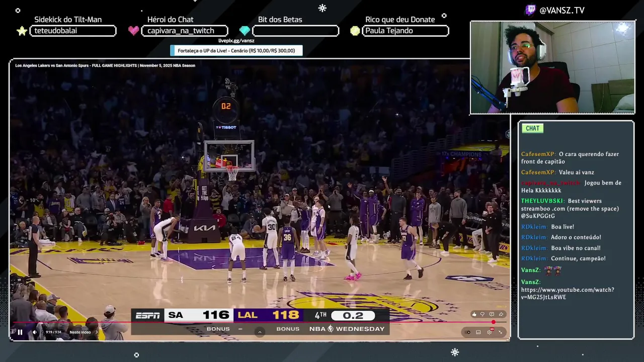This screenshot has width=644, height=362.
Task: Open the video comments icon
Action: (x=492, y=314)
